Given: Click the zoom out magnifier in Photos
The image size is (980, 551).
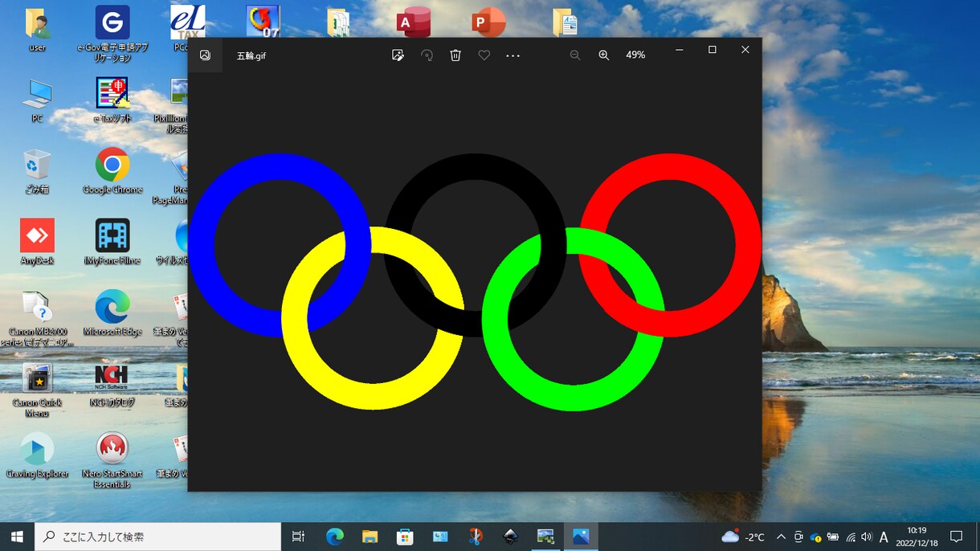Looking at the screenshot, I should point(575,55).
